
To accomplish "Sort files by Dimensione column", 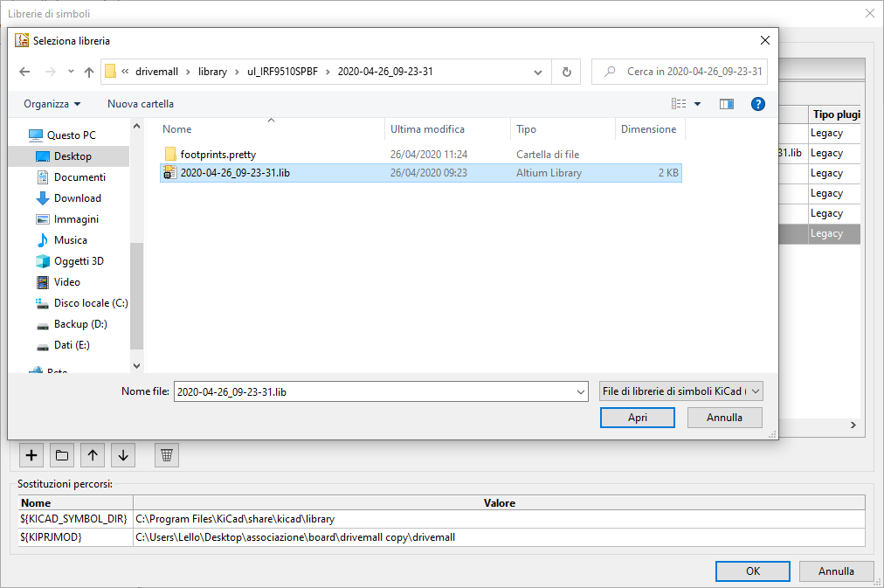I will (x=648, y=129).
